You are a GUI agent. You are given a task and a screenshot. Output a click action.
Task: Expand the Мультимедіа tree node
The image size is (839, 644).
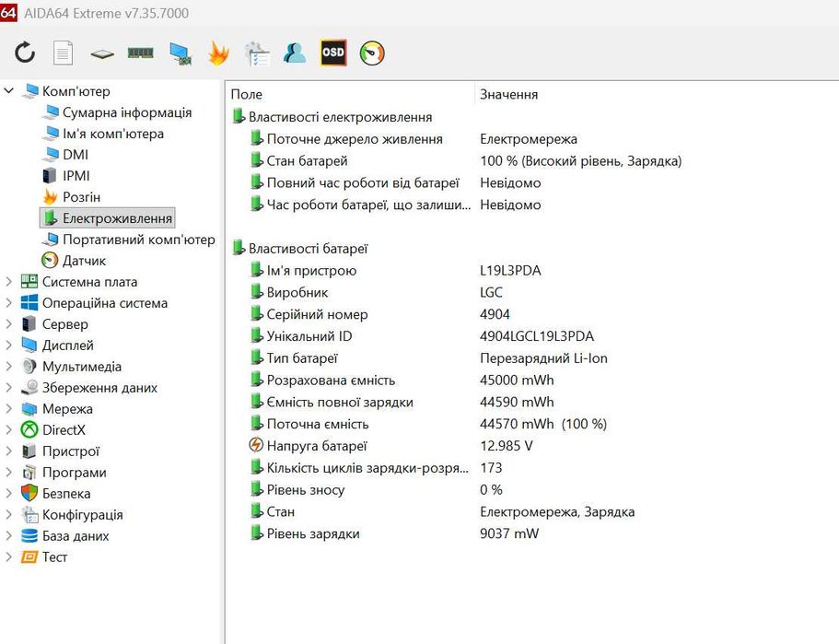(x=9, y=367)
